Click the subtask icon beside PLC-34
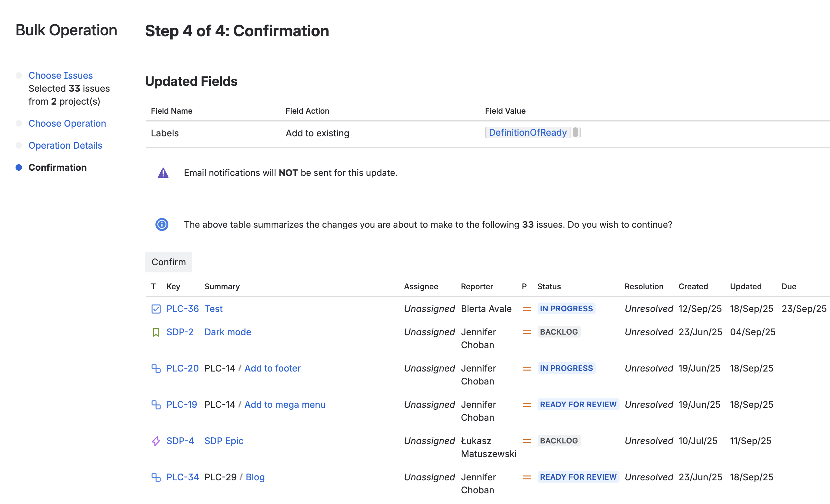The width and height of the screenshot is (830, 504). tap(156, 477)
